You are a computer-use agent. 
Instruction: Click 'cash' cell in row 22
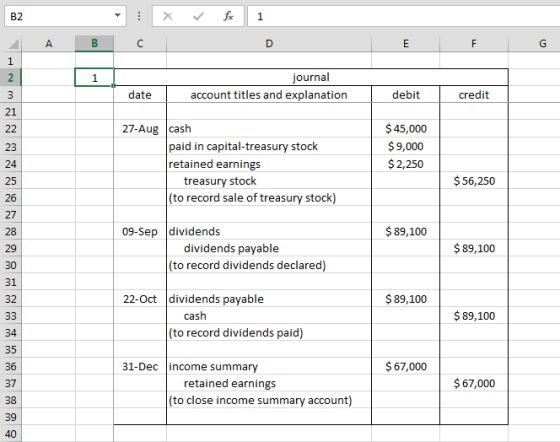[x=269, y=129]
